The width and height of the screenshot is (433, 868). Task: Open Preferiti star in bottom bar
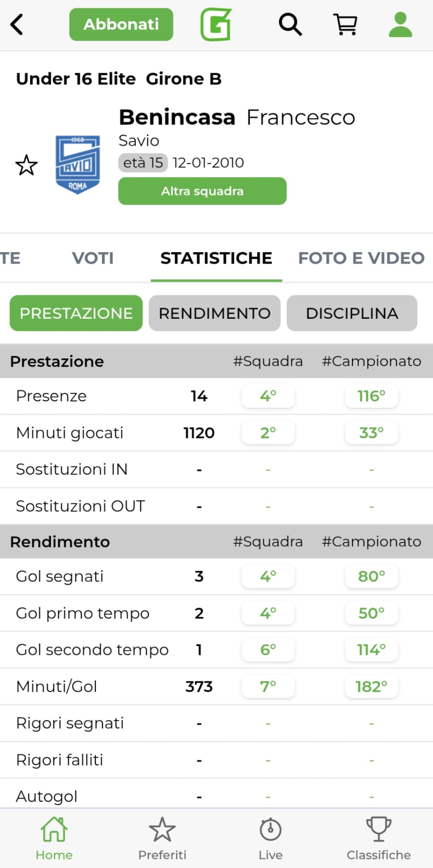162,838
